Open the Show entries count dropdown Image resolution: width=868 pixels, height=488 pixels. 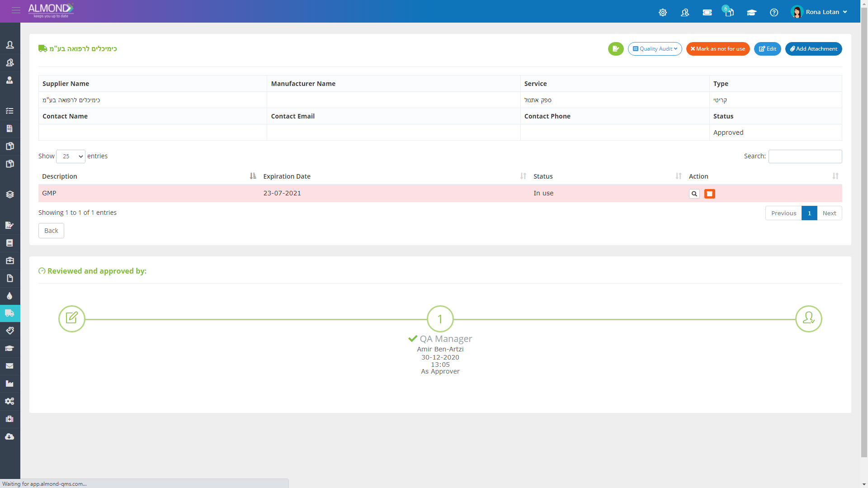[x=71, y=156]
